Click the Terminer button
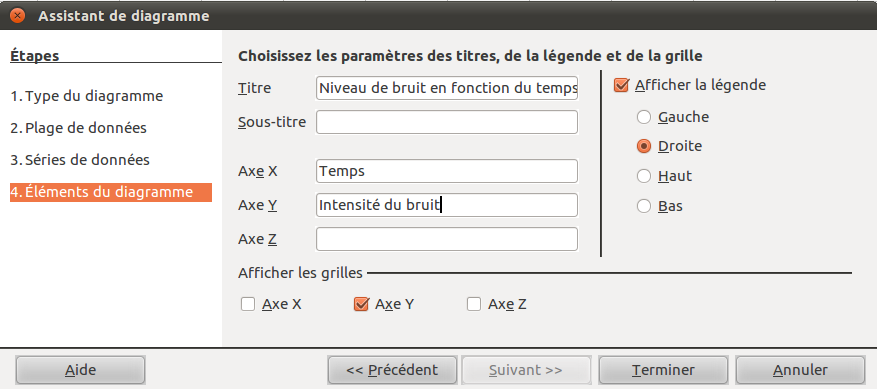The height and width of the screenshot is (389, 877). point(663,370)
